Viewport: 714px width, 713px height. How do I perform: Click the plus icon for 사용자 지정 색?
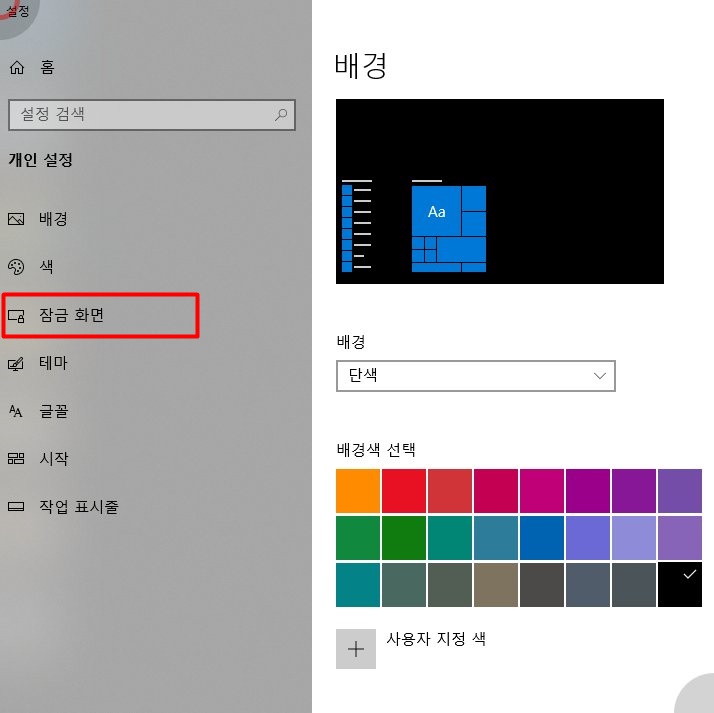(x=356, y=649)
